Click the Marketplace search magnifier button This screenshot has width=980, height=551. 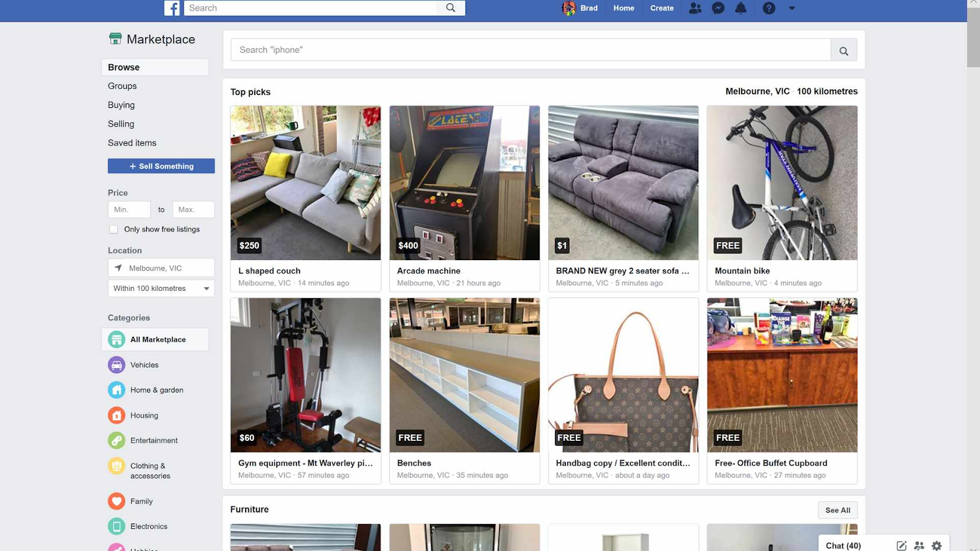tap(844, 50)
